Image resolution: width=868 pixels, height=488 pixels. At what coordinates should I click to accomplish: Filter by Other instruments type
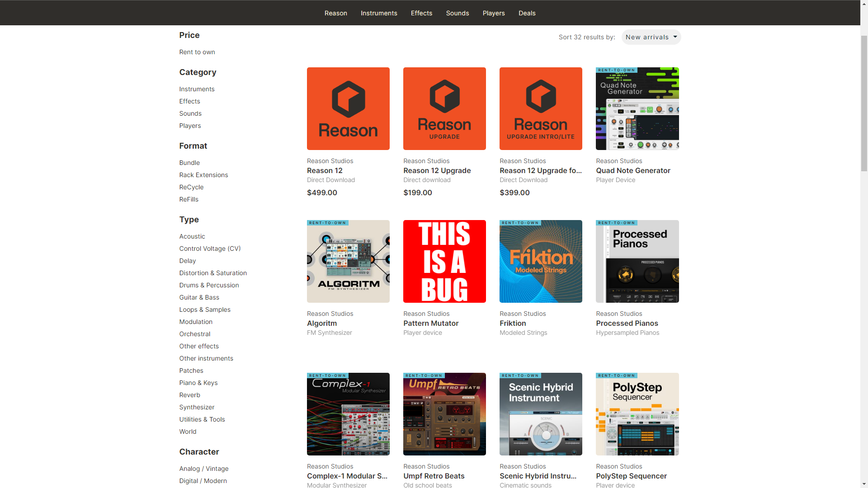(x=206, y=358)
